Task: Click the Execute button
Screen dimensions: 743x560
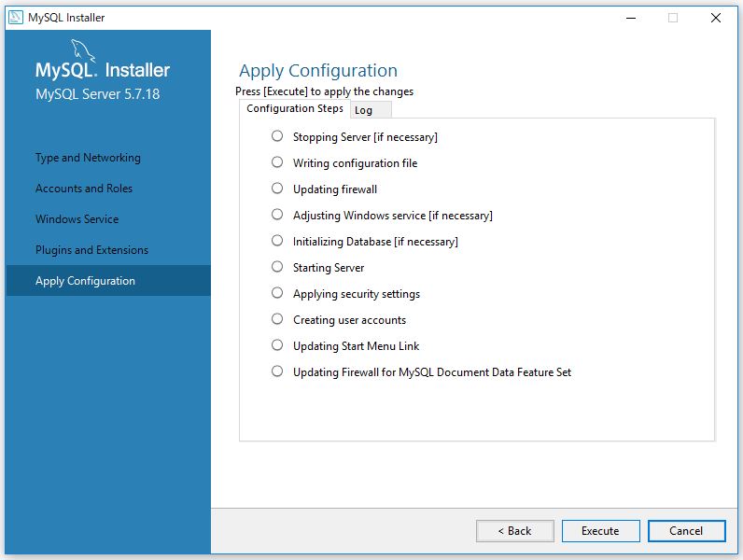Action: 600,531
